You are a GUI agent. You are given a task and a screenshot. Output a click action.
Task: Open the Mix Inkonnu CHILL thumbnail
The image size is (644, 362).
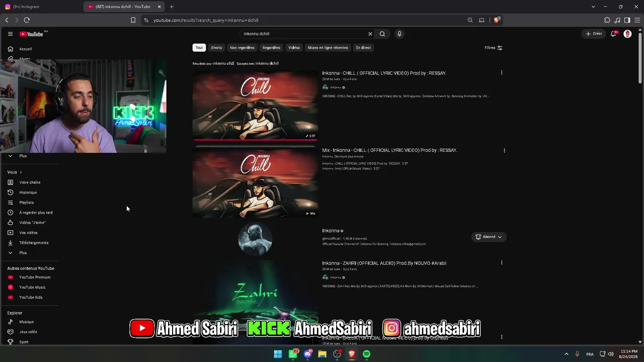[255, 183]
